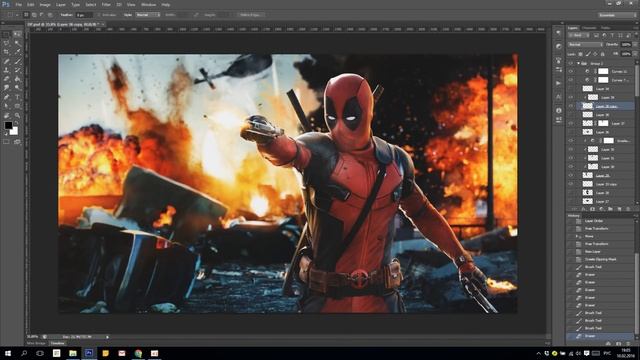Select the Rectangular Marquee tool
The image size is (640, 360).
pyautogui.click(x=7, y=34)
